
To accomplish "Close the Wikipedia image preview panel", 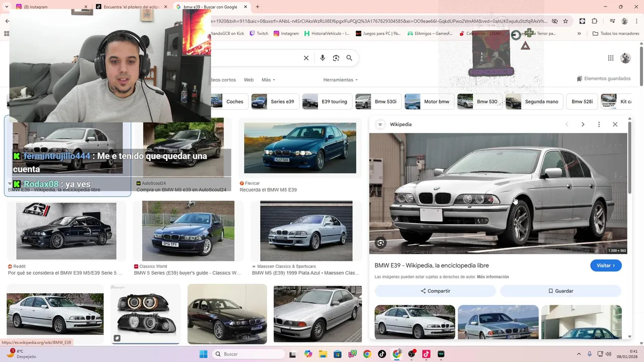I will 615,124.
